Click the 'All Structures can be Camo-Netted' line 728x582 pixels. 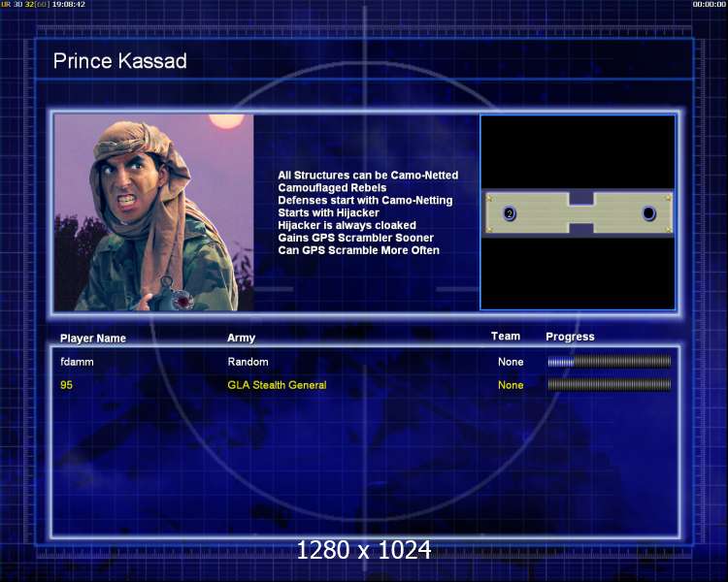pos(368,176)
